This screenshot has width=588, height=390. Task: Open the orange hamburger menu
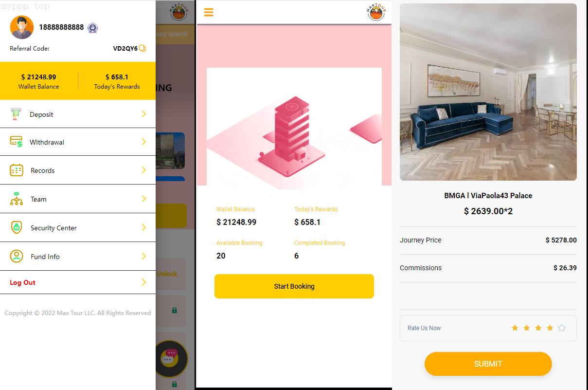209,12
